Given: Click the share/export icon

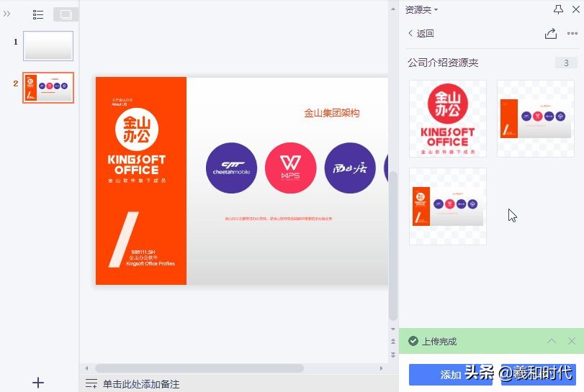Looking at the screenshot, I should pos(551,34).
